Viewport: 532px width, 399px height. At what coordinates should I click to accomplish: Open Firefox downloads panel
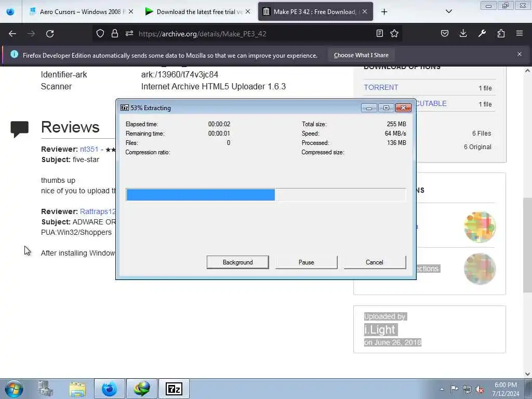point(463,33)
